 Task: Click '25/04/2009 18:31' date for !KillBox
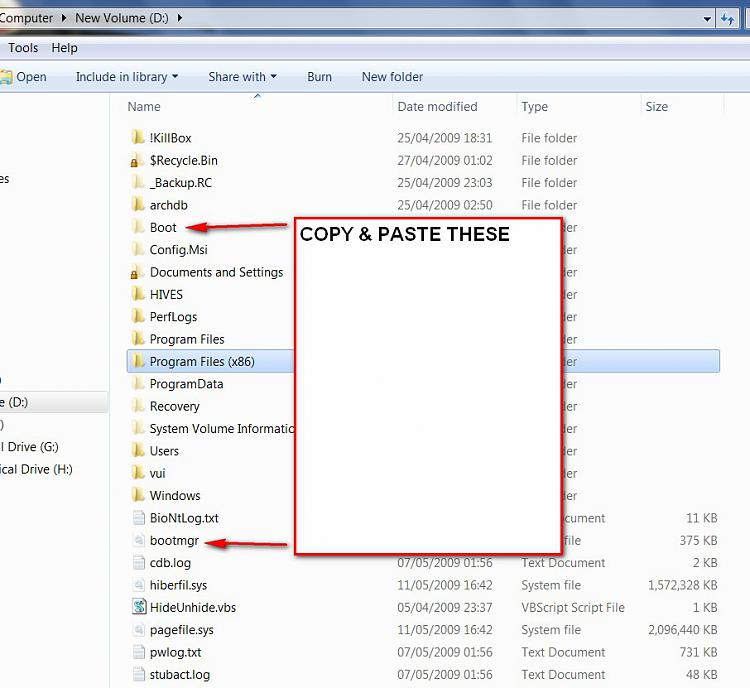pos(444,138)
